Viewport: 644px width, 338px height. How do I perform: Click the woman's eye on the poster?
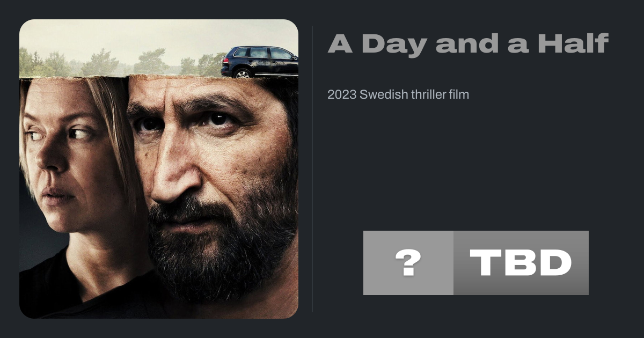pos(79,133)
